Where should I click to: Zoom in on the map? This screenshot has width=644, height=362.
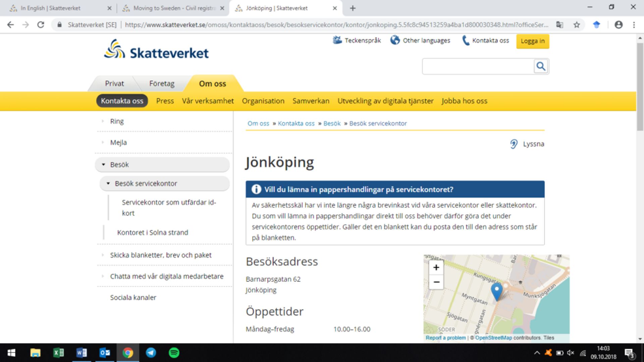pyautogui.click(x=436, y=267)
